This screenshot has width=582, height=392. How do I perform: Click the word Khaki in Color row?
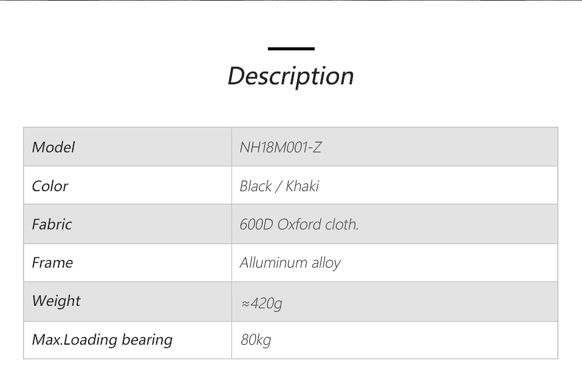[x=302, y=186]
